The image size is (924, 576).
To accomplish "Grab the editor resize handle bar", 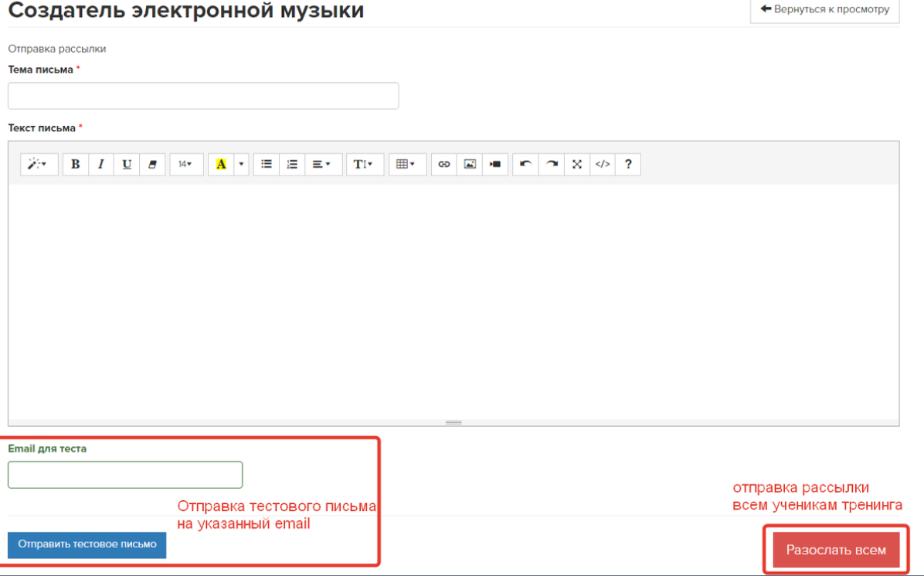I will [x=454, y=423].
